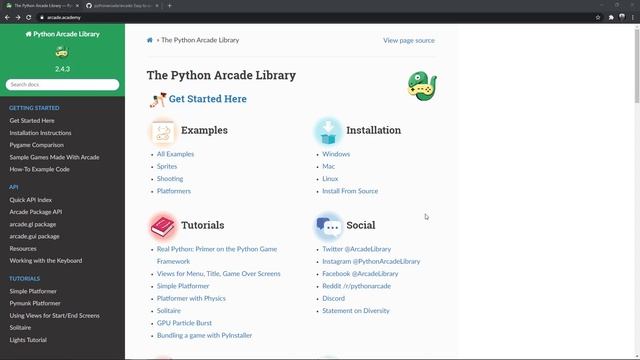The height and width of the screenshot is (360, 640).
Task: Open the All Examples link
Action: coord(176,154)
